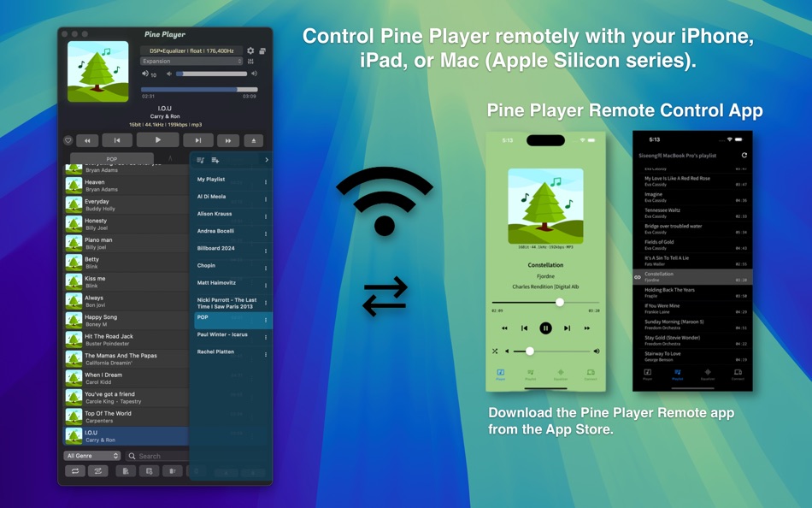812x508 pixels.
Task: Select song "Top Of The World" by Carpenters
Action: click(x=127, y=416)
